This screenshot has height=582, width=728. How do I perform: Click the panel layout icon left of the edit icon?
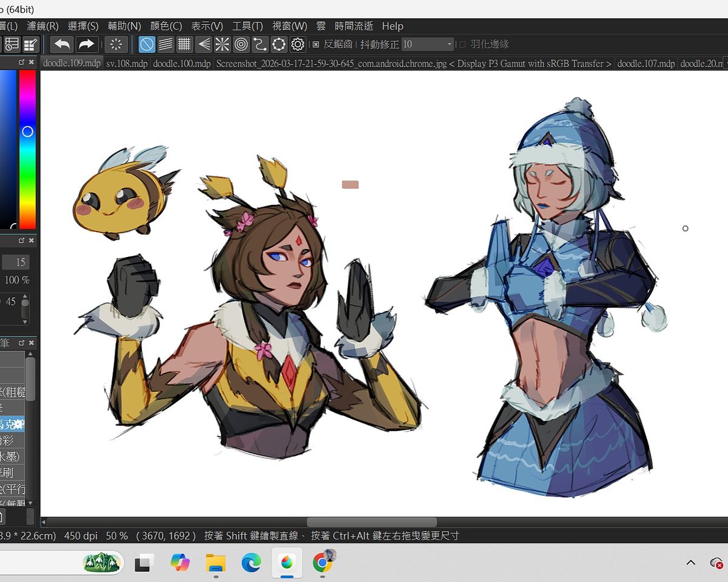tap(12, 44)
